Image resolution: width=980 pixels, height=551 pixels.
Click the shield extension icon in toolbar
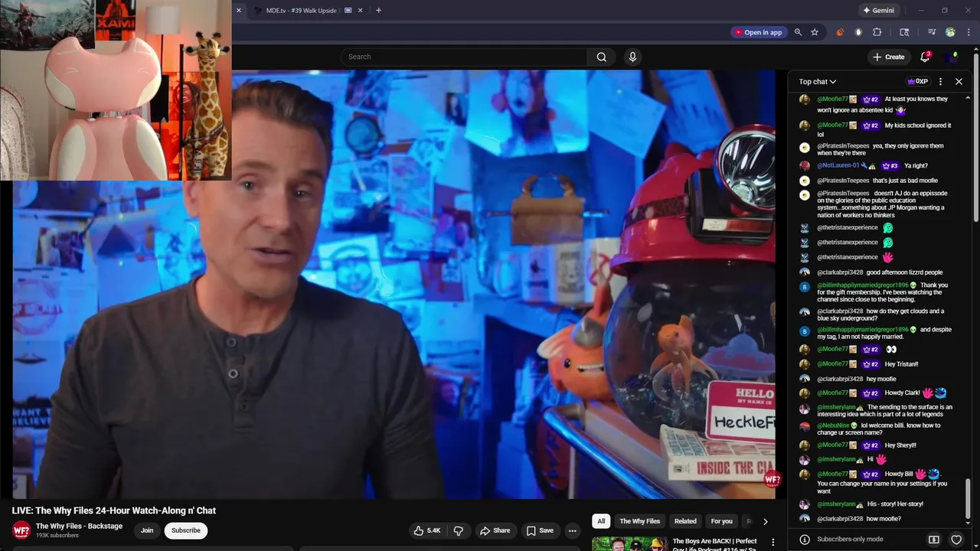[858, 32]
